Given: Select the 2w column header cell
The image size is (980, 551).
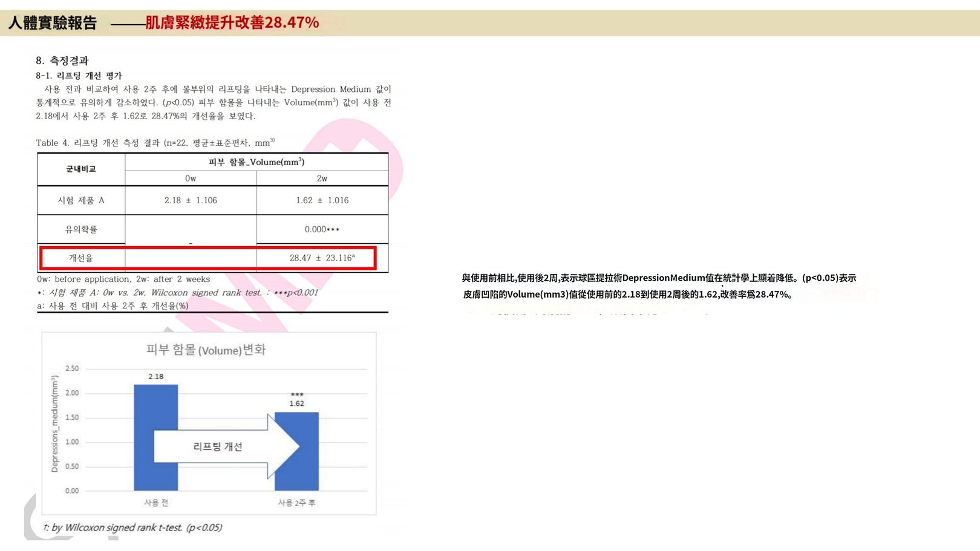Looking at the screenshot, I should coord(322,178).
